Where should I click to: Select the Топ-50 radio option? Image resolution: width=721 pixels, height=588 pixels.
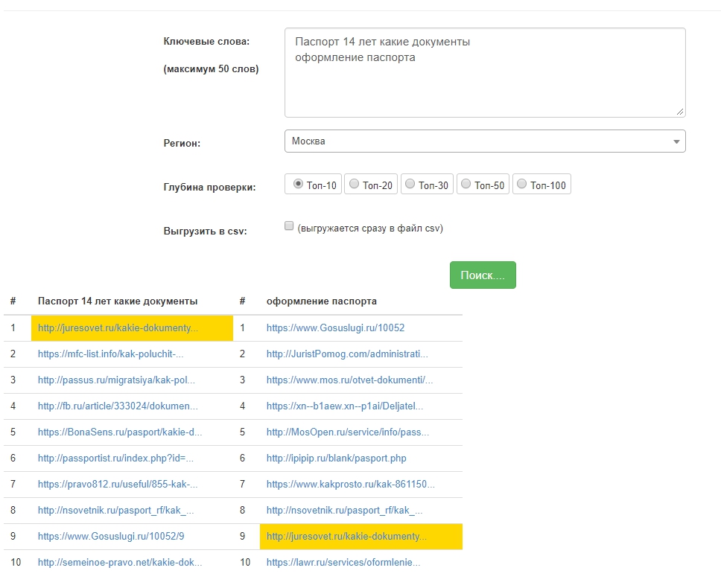tap(466, 184)
